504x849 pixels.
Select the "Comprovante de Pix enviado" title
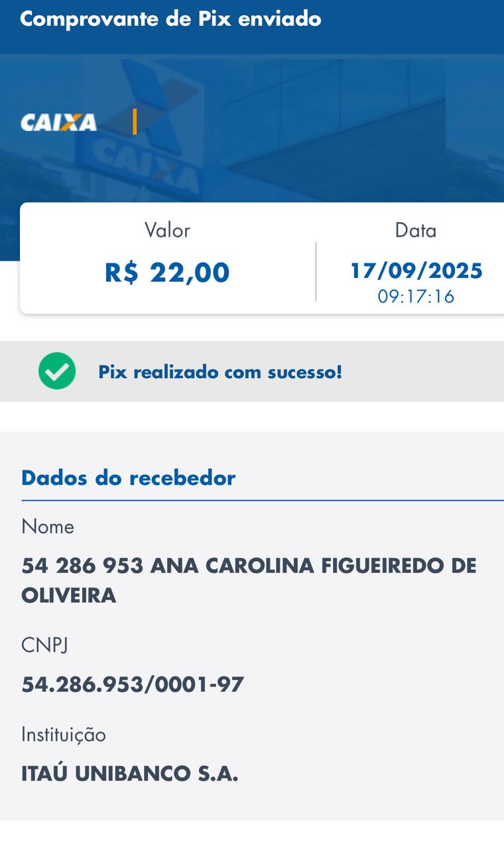pos(170,19)
